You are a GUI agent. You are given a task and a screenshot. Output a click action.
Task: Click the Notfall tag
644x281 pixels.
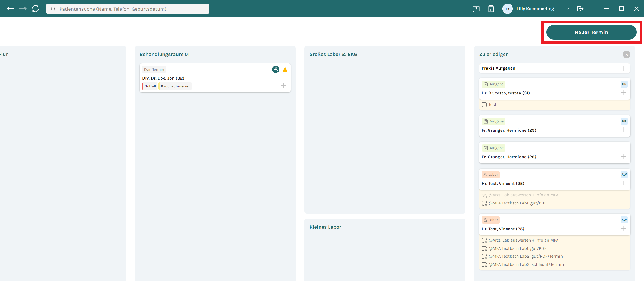coord(150,86)
